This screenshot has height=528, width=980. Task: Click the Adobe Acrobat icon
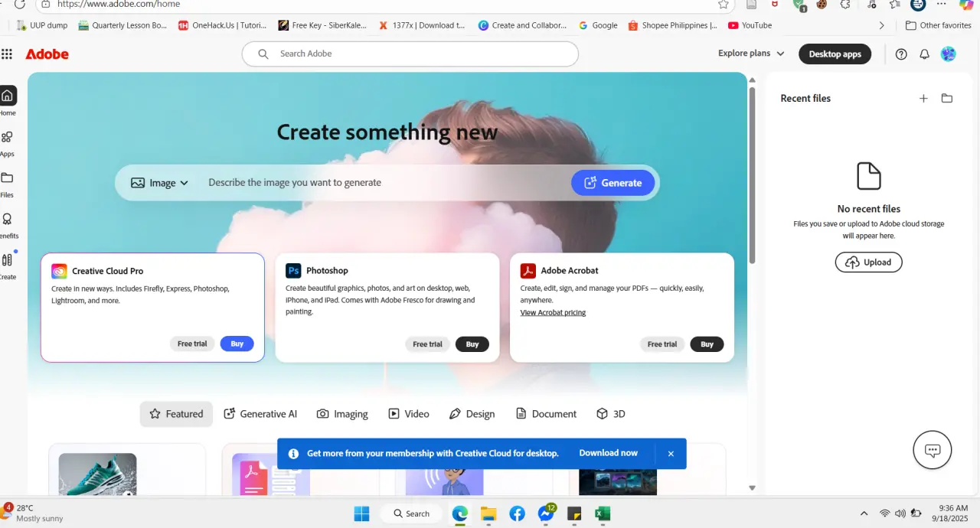click(528, 271)
